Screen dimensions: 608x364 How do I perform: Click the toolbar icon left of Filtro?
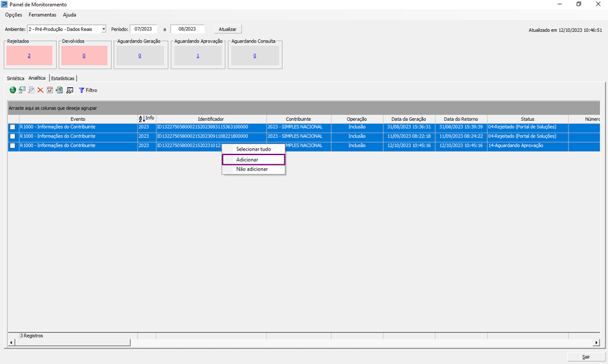(x=70, y=91)
